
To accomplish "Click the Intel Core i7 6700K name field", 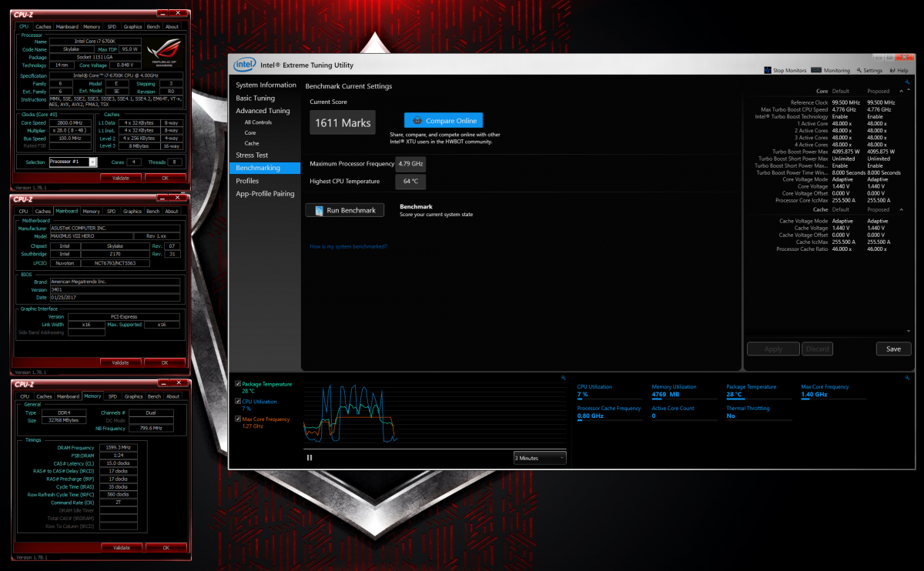I will pos(95,41).
